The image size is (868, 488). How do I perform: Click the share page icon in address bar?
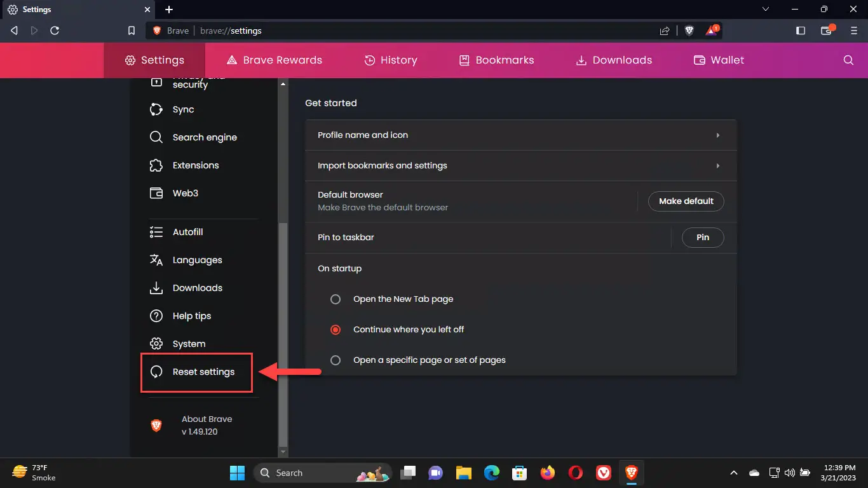665,30
